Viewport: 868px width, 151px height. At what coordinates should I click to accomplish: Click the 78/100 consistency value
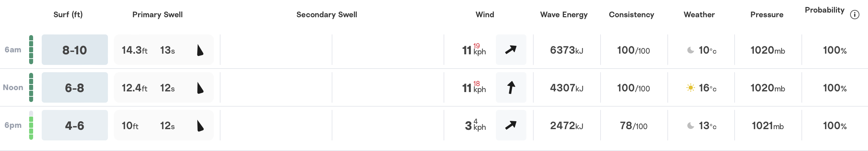tap(634, 126)
